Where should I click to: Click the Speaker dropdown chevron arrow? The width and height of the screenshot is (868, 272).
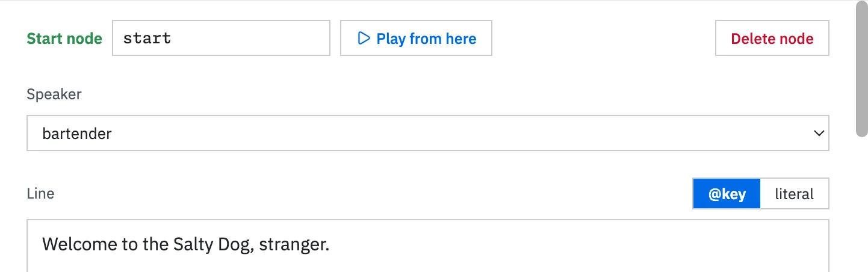pos(819,133)
